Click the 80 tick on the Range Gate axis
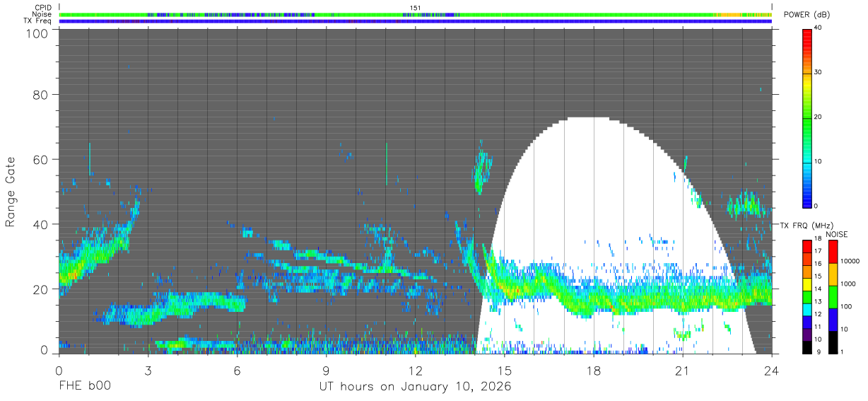 (42, 95)
